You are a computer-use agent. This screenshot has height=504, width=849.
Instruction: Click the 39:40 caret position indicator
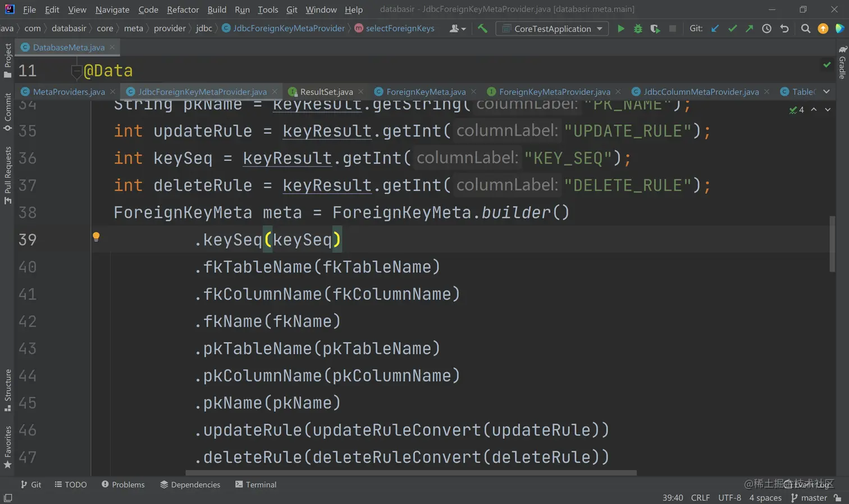click(x=673, y=498)
